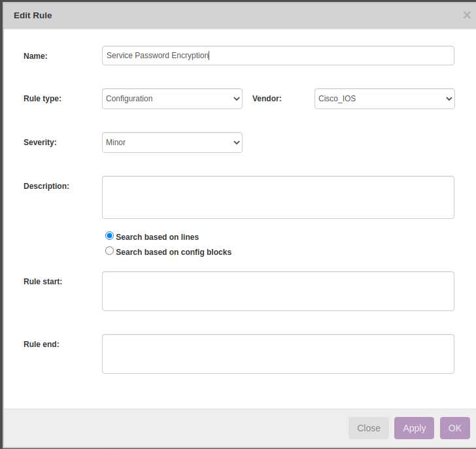Image resolution: width=476 pixels, height=449 pixels.
Task: Click the Apply button
Action: click(414, 428)
